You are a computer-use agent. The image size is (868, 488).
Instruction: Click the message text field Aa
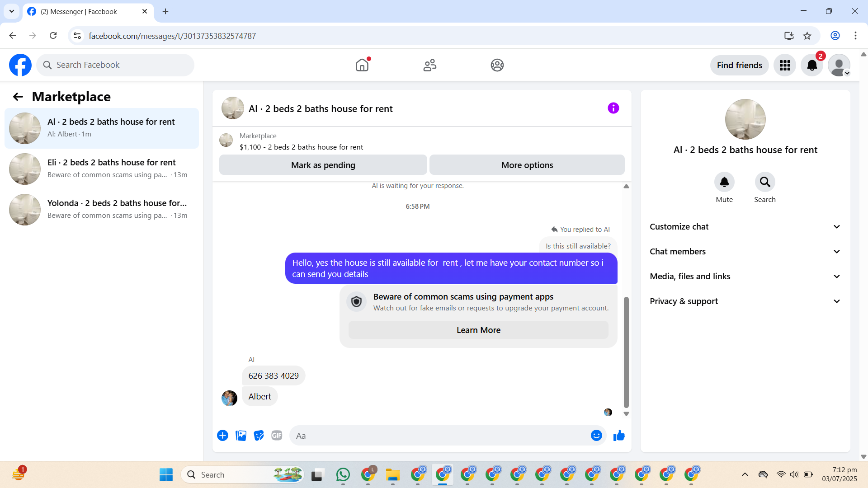coord(439,436)
